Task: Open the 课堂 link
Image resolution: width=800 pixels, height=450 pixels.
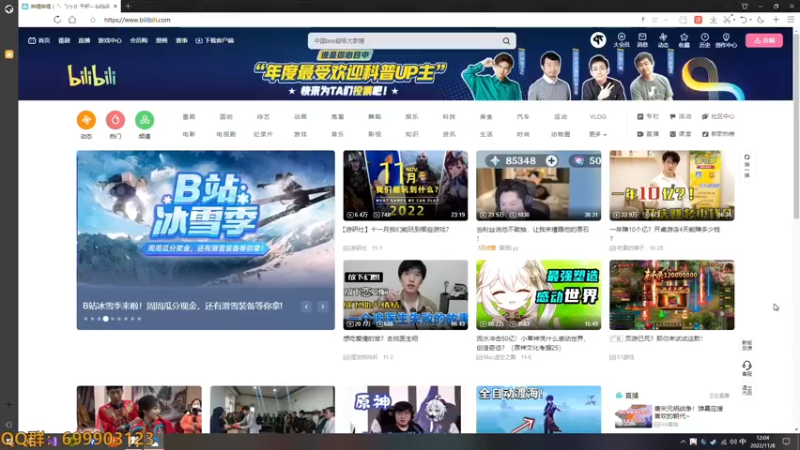Action: [680, 134]
